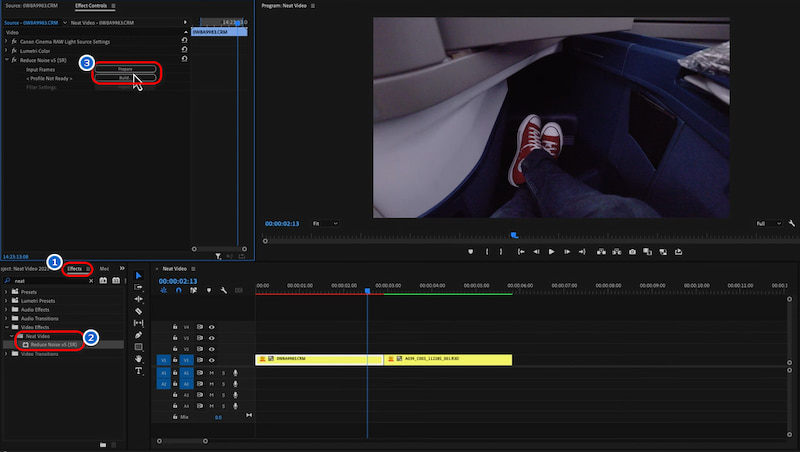Screen dimensions: 800x452
Task: Expand Lumetri Color effect properties
Action: (x=6, y=51)
